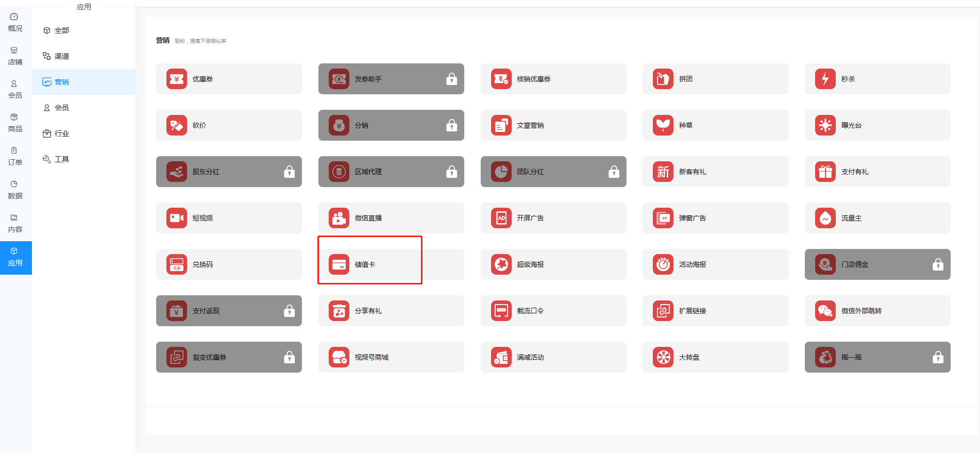Image resolution: width=980 pixels, height=453 pixels.
Task: Click the 视频号商城 icon
Action: tap(339, 357)
